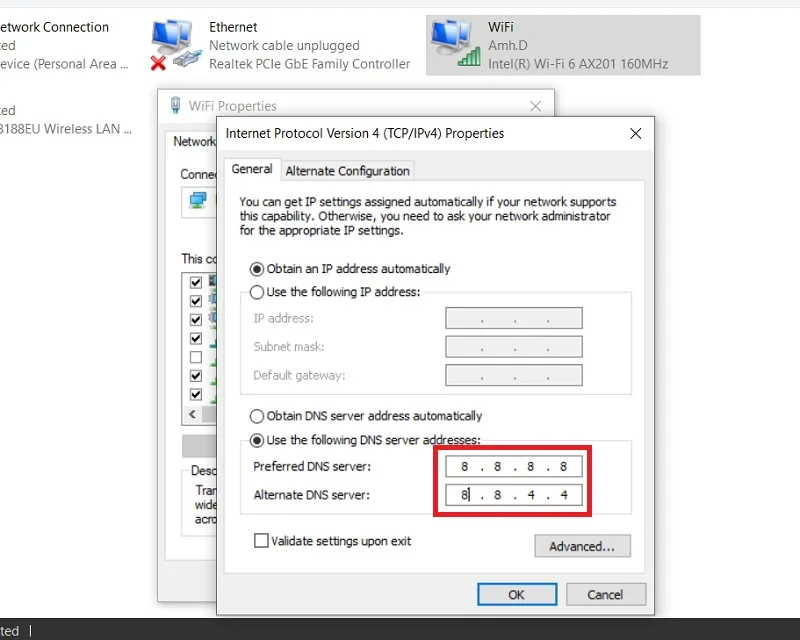The image size is (800, 640).
Task: Click Realtek PCIe GbE Family Controller text
Action: pyautogui.click(x=310, y=64)
